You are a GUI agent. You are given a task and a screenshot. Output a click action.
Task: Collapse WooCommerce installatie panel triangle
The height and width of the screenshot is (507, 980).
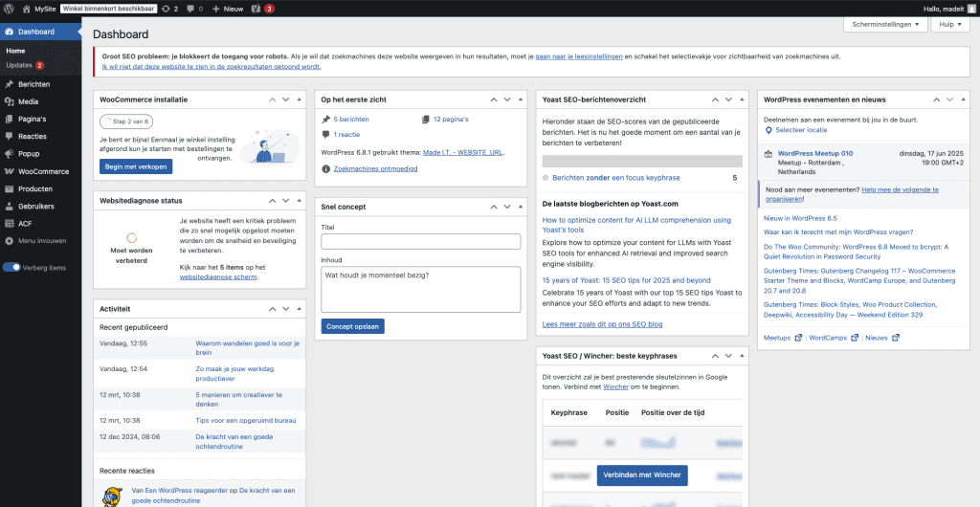pyautogui.click(x=299, y=99)
